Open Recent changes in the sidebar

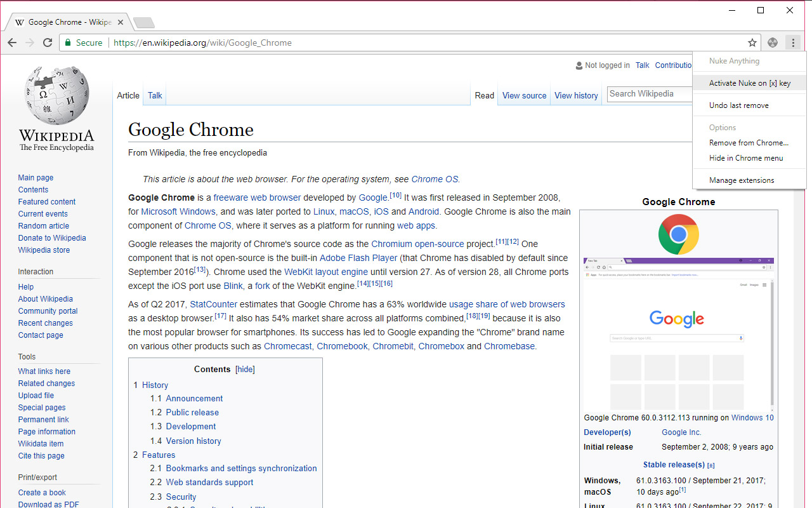coord(46,323)
